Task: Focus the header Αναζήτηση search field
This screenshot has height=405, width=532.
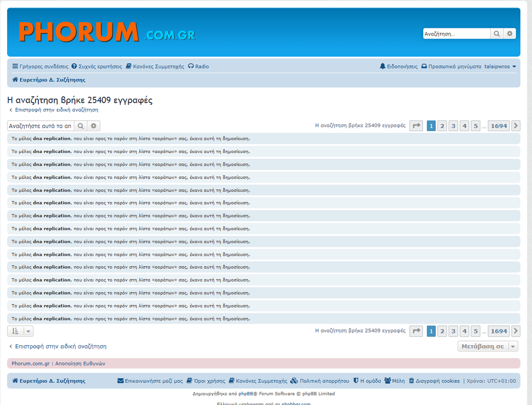Action: coord(456,33)
